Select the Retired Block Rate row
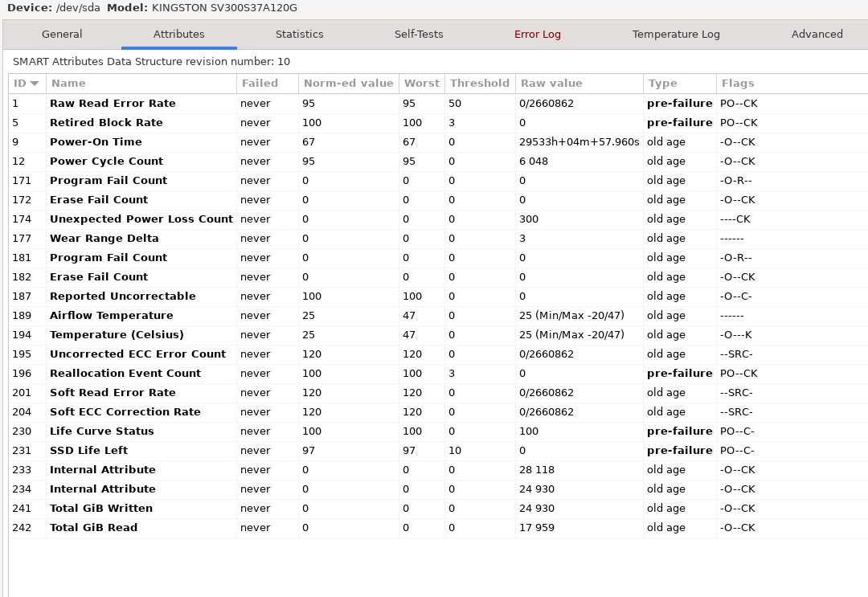This screenshot has width=868, height=597. 439,123
